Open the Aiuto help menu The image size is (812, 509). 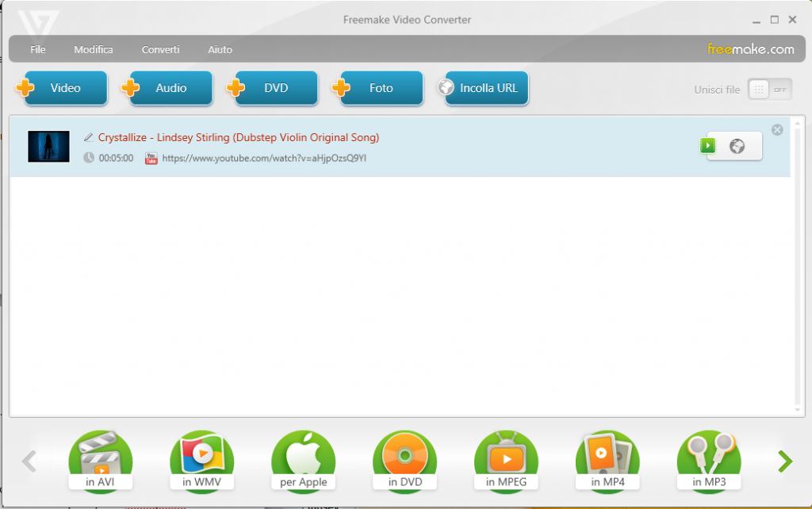[x=220, y=50]
